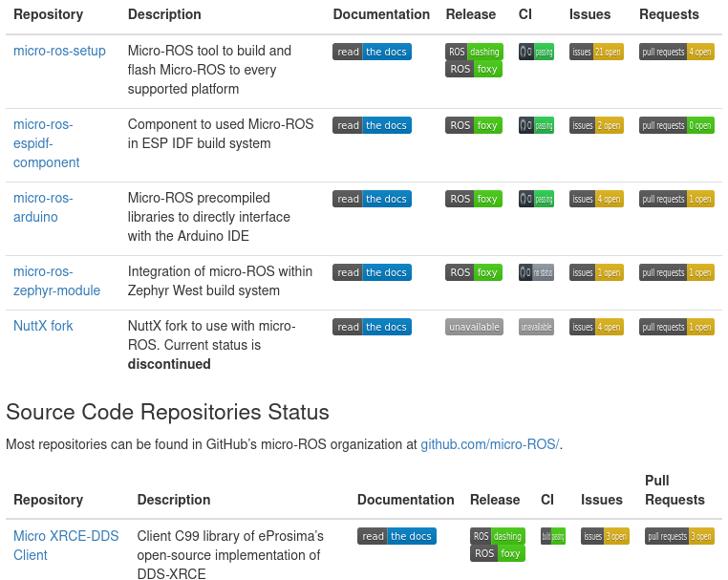The width and height of the screenshot is (728, 580).
Task: Click pull requests 0 open badge
Action: (676, 125)
